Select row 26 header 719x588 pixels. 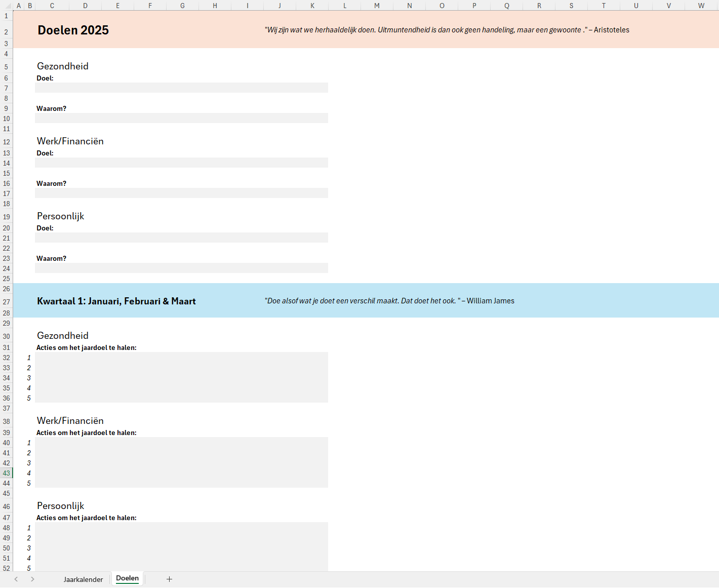click(7, 289)
